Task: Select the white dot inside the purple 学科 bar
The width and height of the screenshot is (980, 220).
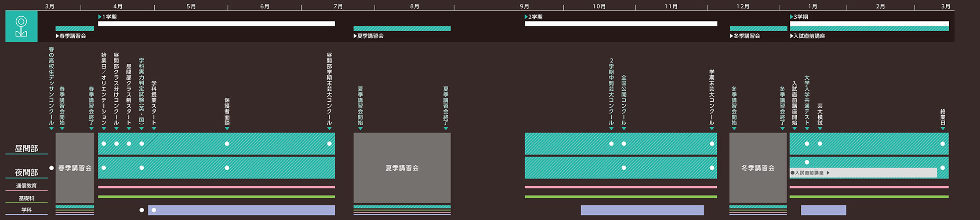Action: pos(154,210)
